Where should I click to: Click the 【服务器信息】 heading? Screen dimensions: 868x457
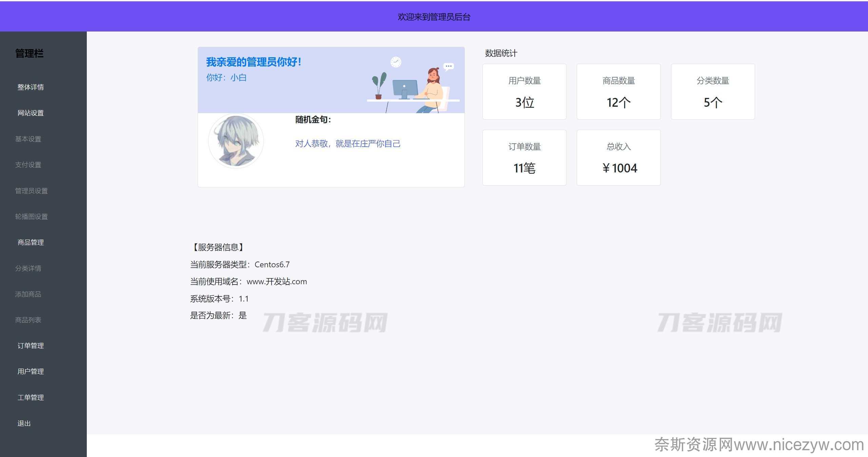pos(218,247)
